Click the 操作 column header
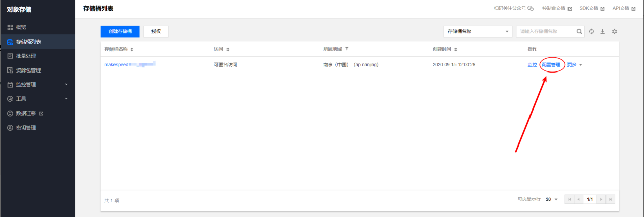The image size is (644, 217). (532, 49)
